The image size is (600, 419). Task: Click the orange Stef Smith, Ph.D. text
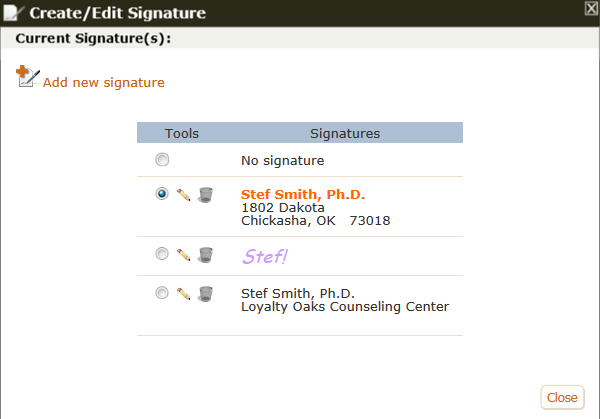pos(303,194)
